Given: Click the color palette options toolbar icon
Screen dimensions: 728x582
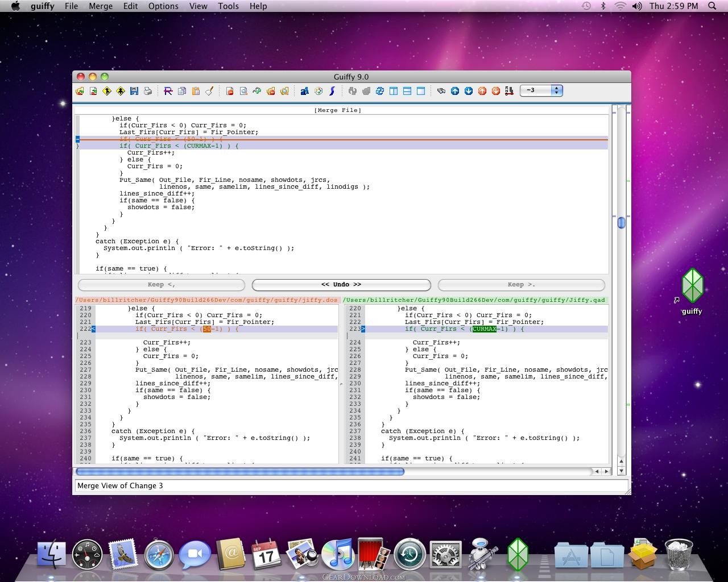Looking at the screenshot, I should 318,91.
